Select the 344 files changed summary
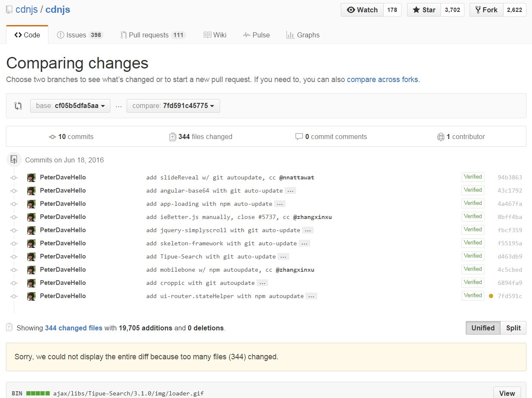This screenshot has height=398, width=532. [201, 137]
